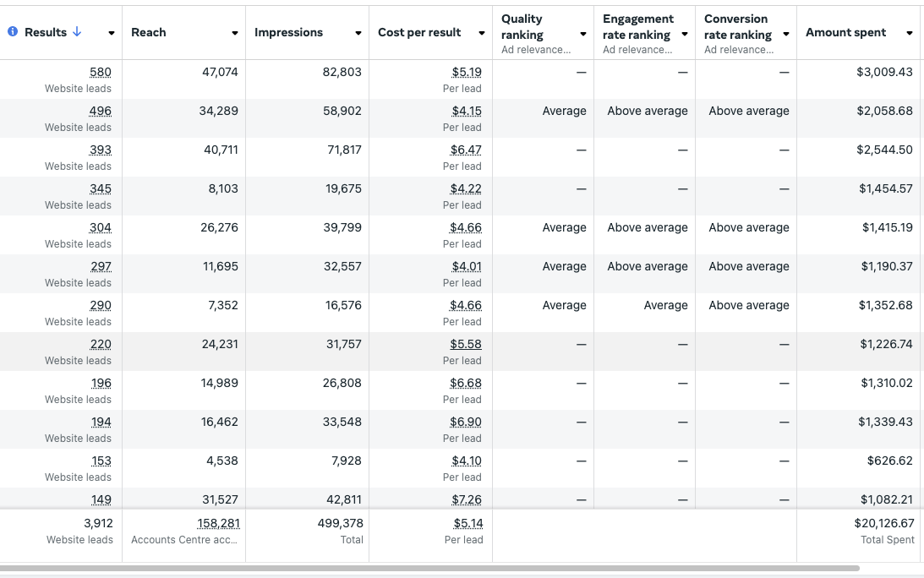The height and width of the screenshot is (578, 924).
Task: Click the 220 website leads result
Action: (x=101, y=344)
